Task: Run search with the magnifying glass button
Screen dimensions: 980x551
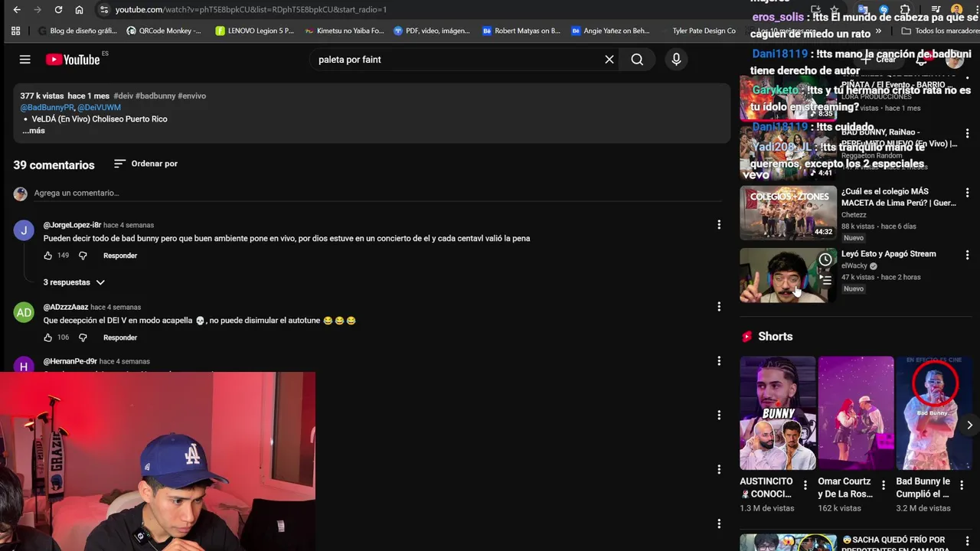Action: [637, 60]
